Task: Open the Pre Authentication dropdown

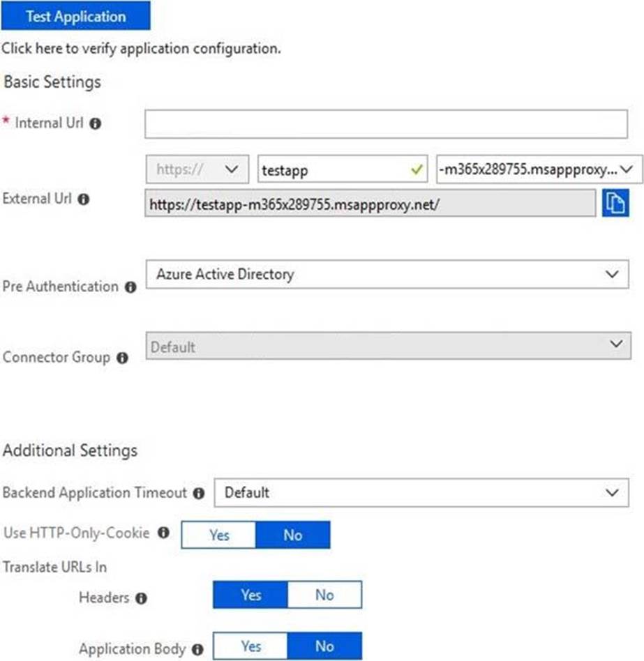Action: (x=387, y=274)
